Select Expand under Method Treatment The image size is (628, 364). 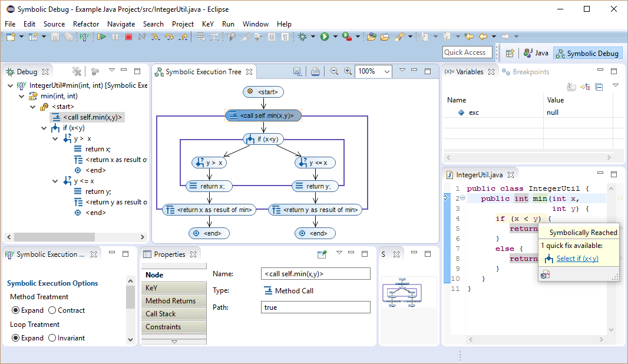(x=16, y=310)
